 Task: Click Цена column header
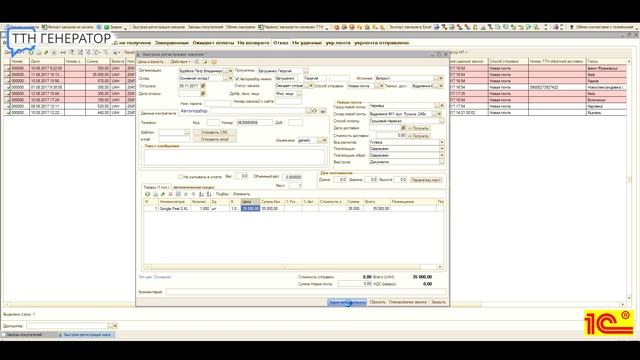(250, 202)
